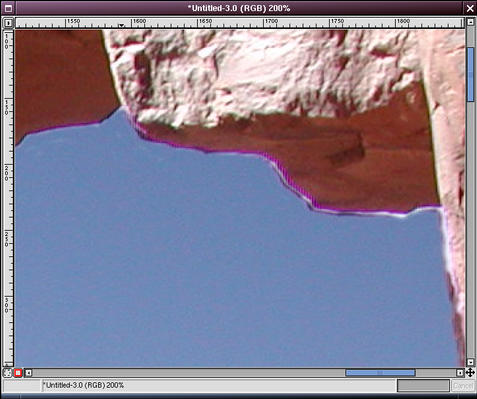Click the 1700 mark on the horizontal ruler
Screen dimensions: 477x399
(x=271, y=21)
